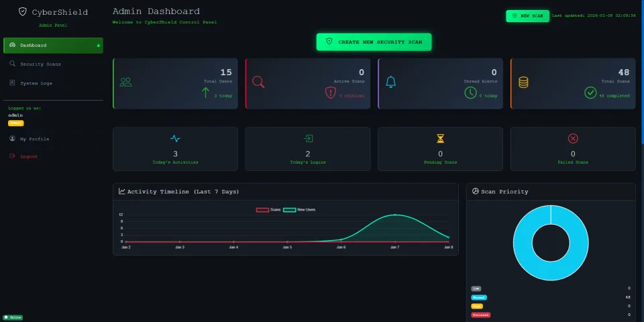Click the System Logs document icon
Screen dimensions: 644x322
pyautogui.click(x=12, y=83)
